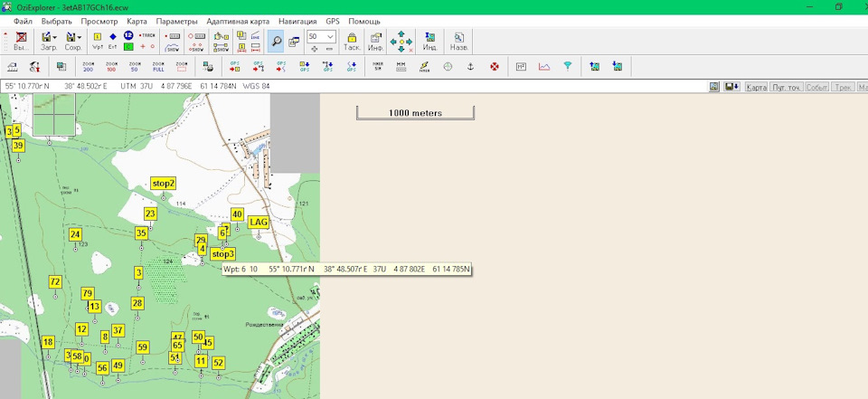Click the Назв. name search button
This screenshot has width=868, height=399.
coord(459,42)
